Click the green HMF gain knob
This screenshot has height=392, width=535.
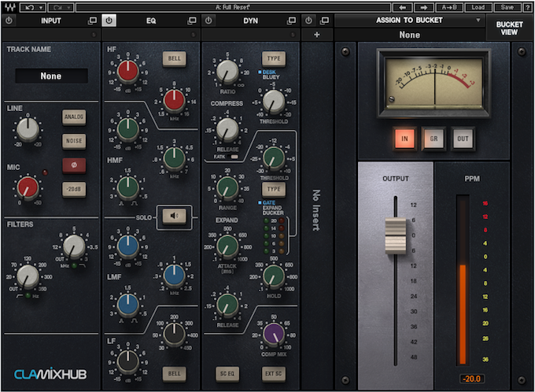pos(128,129)
